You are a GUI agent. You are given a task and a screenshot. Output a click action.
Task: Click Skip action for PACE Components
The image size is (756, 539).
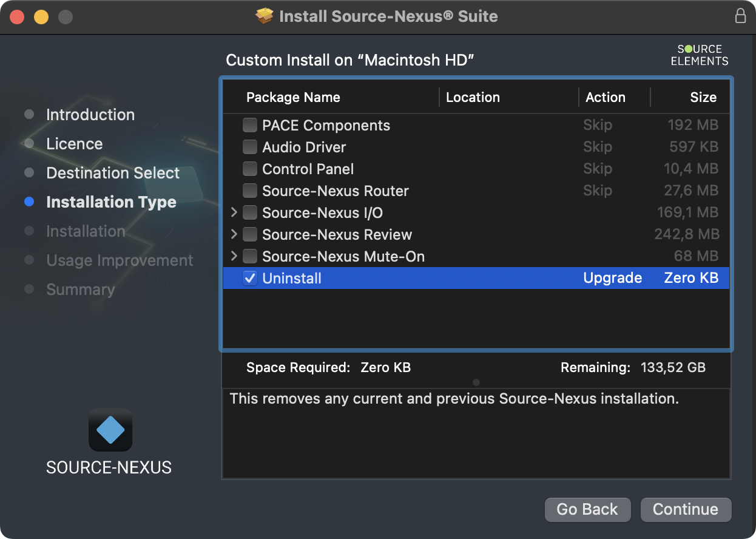[598, 126]
